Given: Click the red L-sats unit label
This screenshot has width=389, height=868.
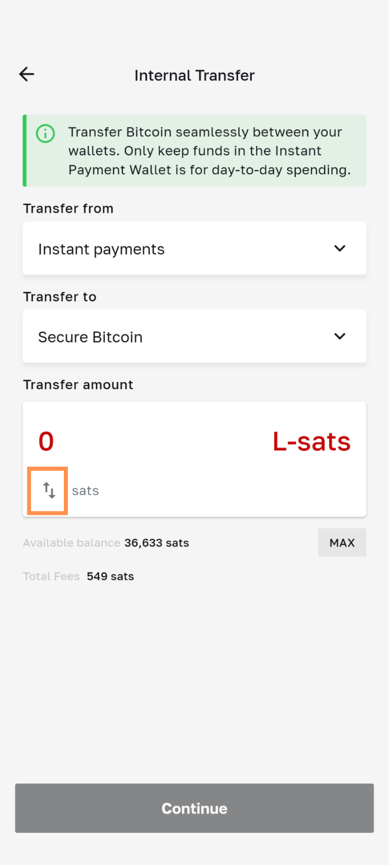Looking at the screenshot, I should coord(312,441).
